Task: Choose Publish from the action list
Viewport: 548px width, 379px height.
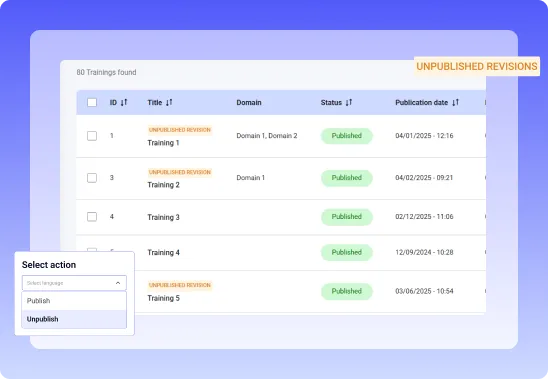Action: pyautogui.click(x=74, y=301)
